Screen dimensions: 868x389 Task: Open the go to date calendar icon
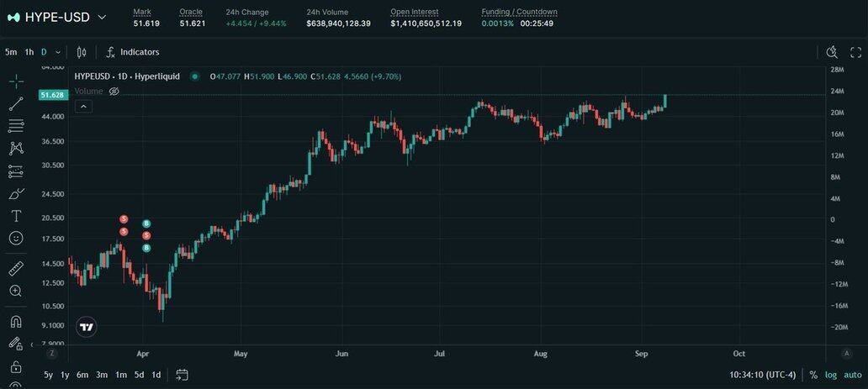click(x=183, y=375)
